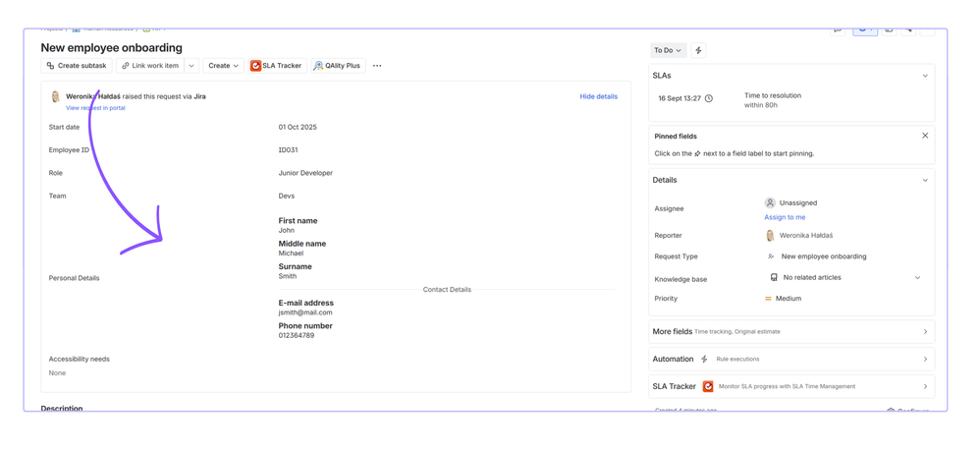Viewport: 980px width, 452px height.
Task: Open the To Do status dropdown
Action: click(668, 50)
